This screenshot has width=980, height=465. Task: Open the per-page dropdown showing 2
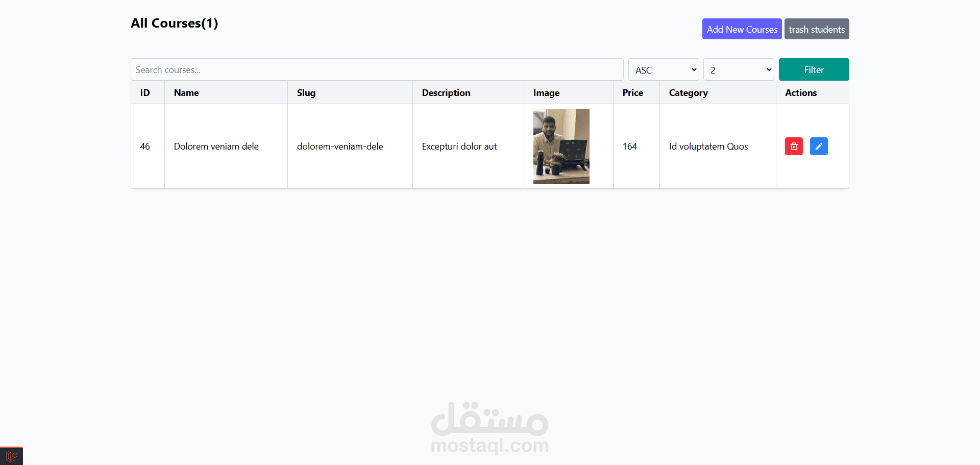[739, 70]
